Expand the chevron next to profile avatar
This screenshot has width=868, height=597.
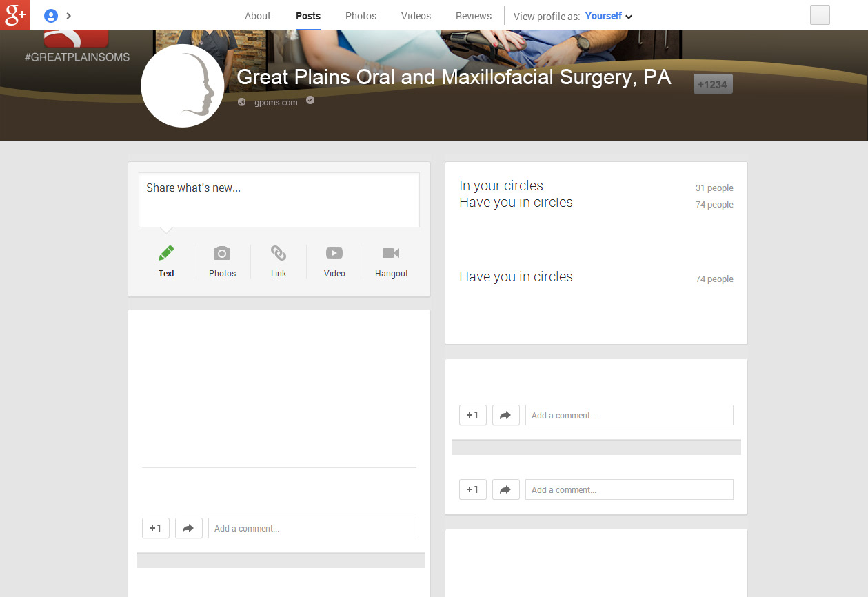(x=69, y=16)
